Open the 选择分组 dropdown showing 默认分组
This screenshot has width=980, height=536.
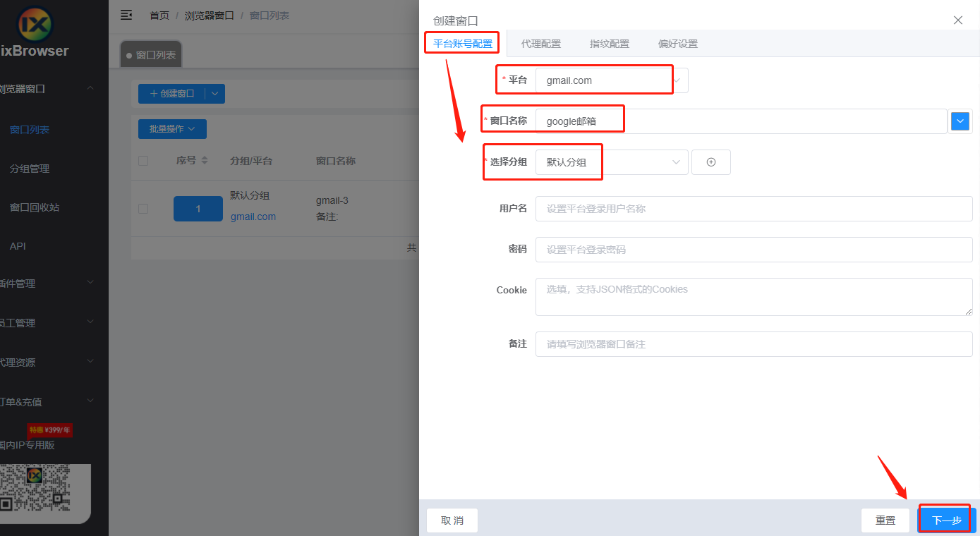tap(611, 162)
